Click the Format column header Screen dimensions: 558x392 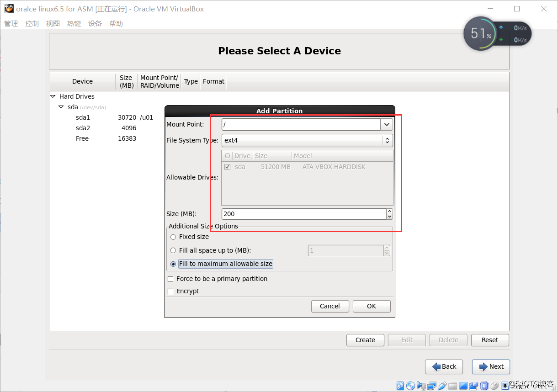213,81
